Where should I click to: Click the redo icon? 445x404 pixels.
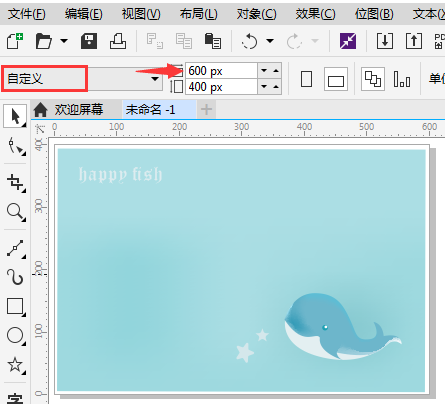(294, 41)
